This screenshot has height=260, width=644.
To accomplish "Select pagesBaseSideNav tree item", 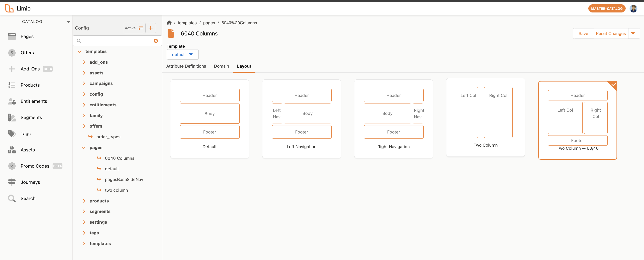I will pos(124,179).
